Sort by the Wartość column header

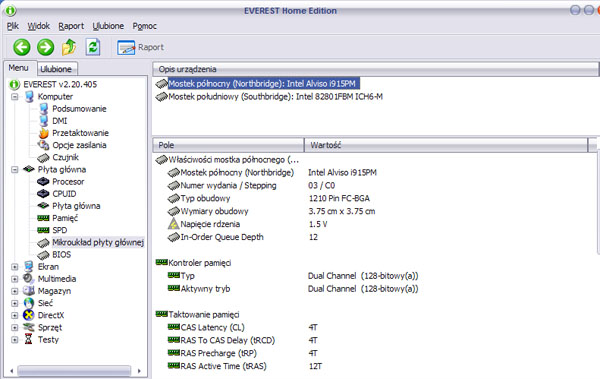[446, 145]
